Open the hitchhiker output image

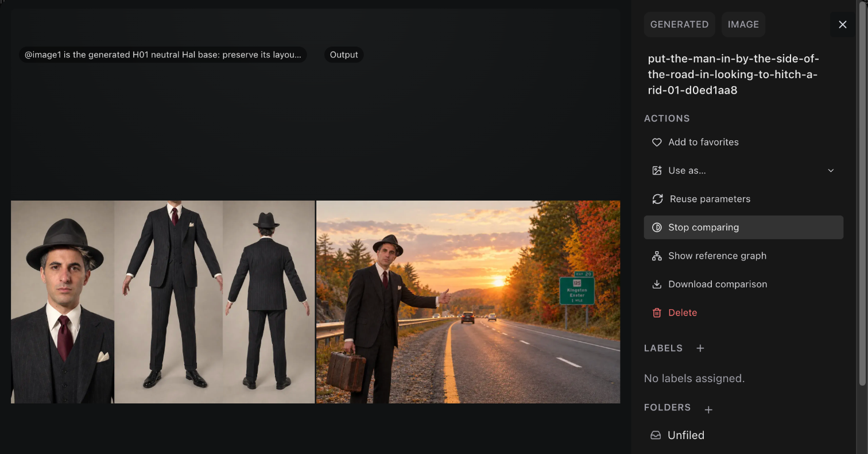[468, 302]
